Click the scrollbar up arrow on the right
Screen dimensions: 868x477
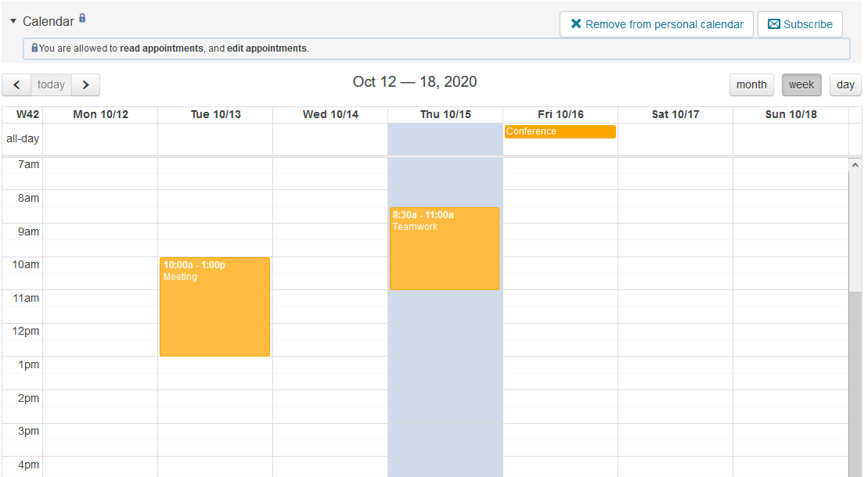855,164
